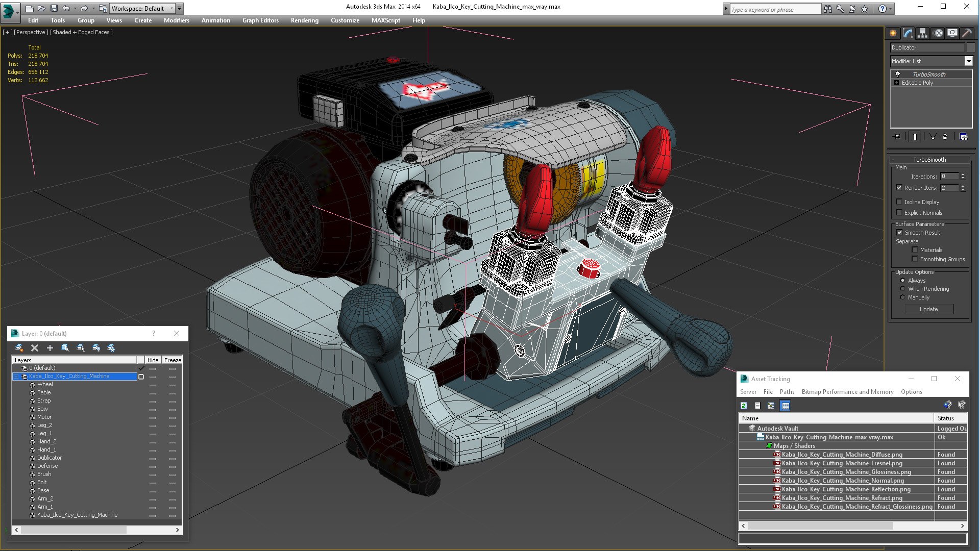Click Configure Modifier Sets icon

(x=963, y=137)
